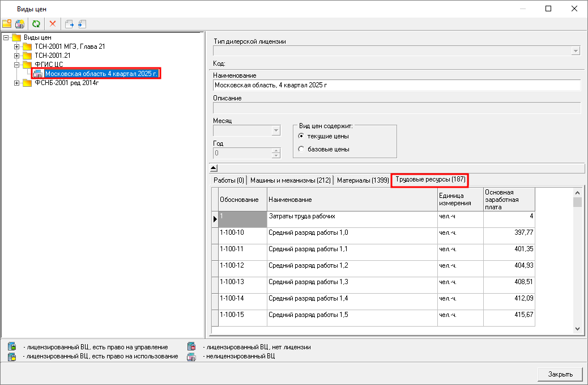Click into the Наименование text field
This screenshot has height=385, width=588.
397,86
